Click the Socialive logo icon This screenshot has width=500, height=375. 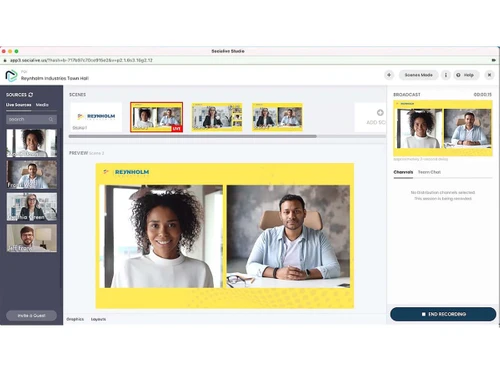pos(11,76)
